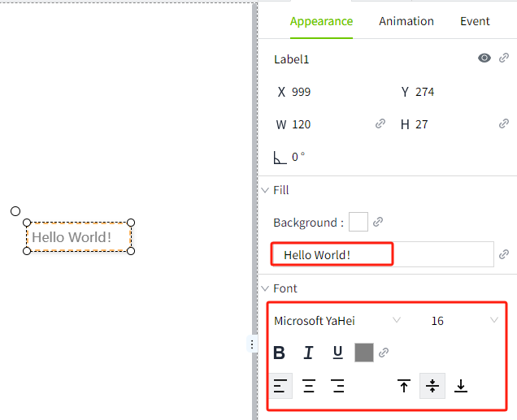The height and width of the screenshot is (420, 517).
Task: Toggle Italic text formatting
Action: pyautogui.click(x=308, y=353)
